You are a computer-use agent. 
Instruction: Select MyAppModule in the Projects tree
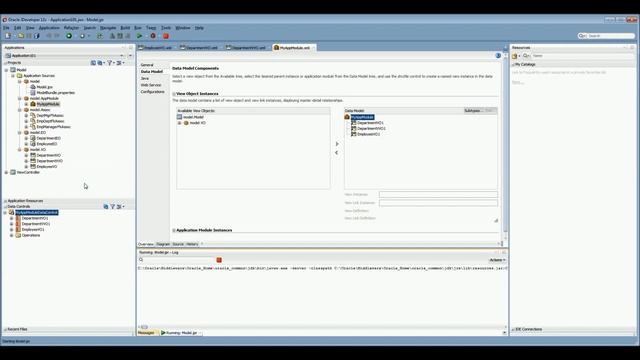(x=48, y=104)
